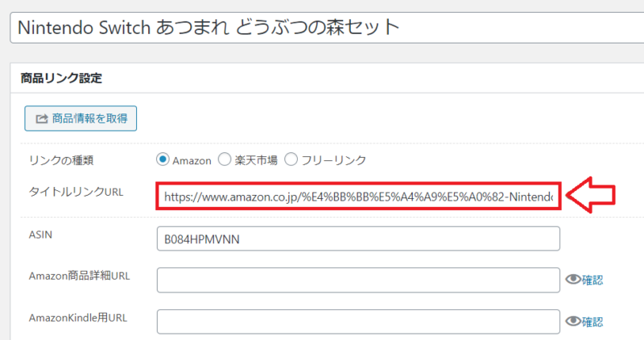Click the eye icon beside AmazonKindle用URL
644x340 pixels.
[573, 321]
